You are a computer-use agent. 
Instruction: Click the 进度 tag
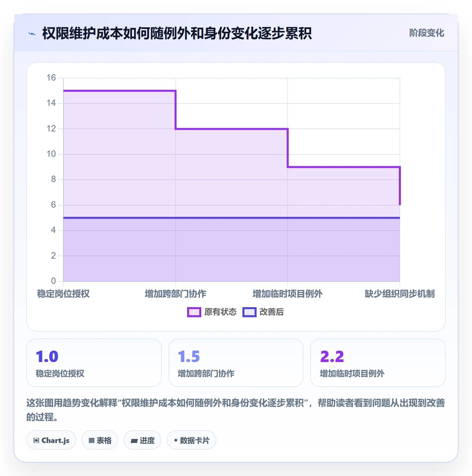point(142,440)
